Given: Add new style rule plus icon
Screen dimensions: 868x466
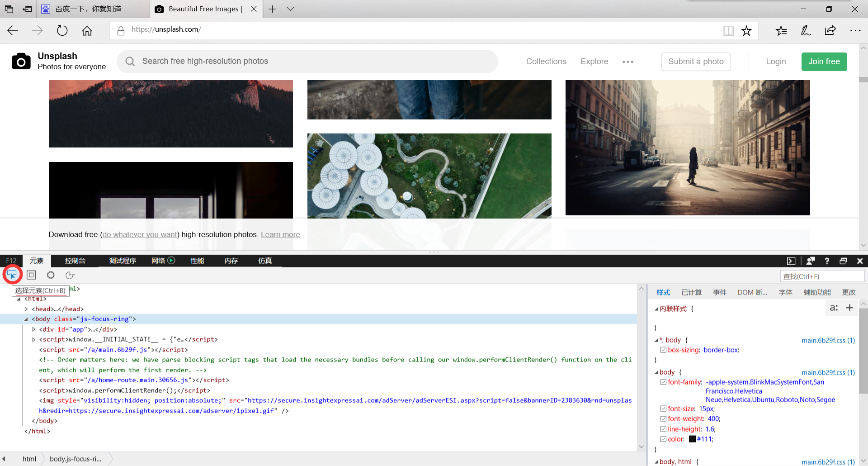Looking at the screenshot, I should click(x=849, y=308).
